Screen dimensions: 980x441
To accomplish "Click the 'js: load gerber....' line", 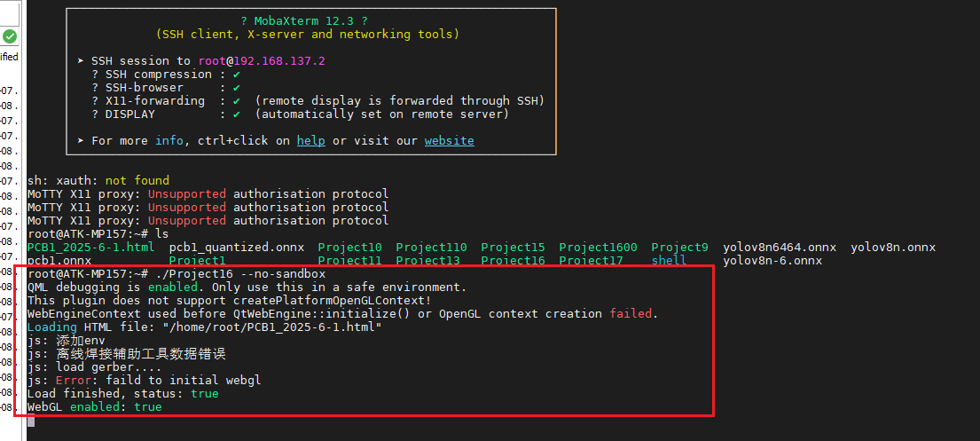I will (x=94, y=367).
